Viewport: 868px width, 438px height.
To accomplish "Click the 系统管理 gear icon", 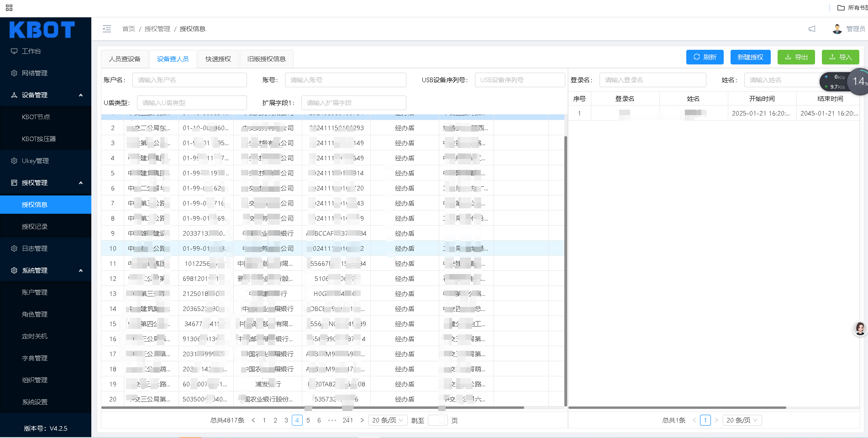I will pyautogui.click(x=14, y=270).
